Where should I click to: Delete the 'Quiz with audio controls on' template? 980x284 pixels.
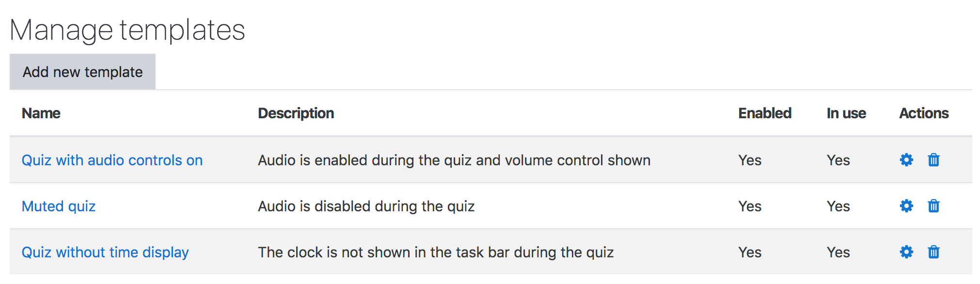933,160
